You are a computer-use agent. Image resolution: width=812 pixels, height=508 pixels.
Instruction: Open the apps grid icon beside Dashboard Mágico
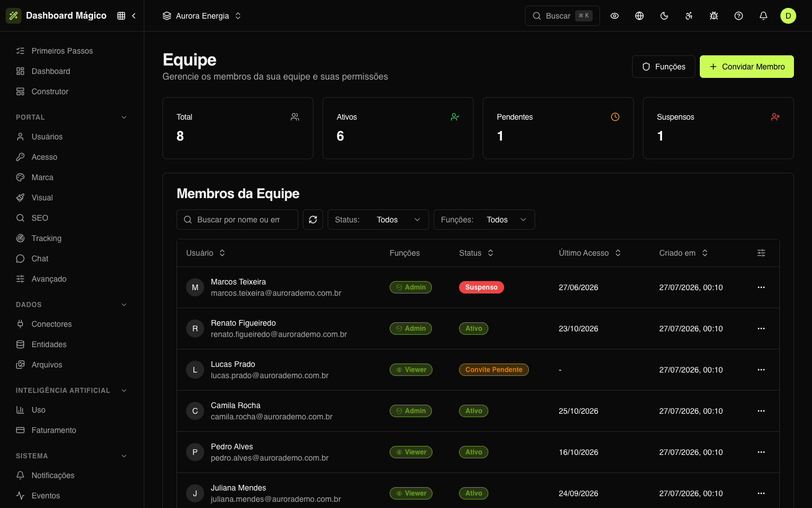click(x=121, y=16)
